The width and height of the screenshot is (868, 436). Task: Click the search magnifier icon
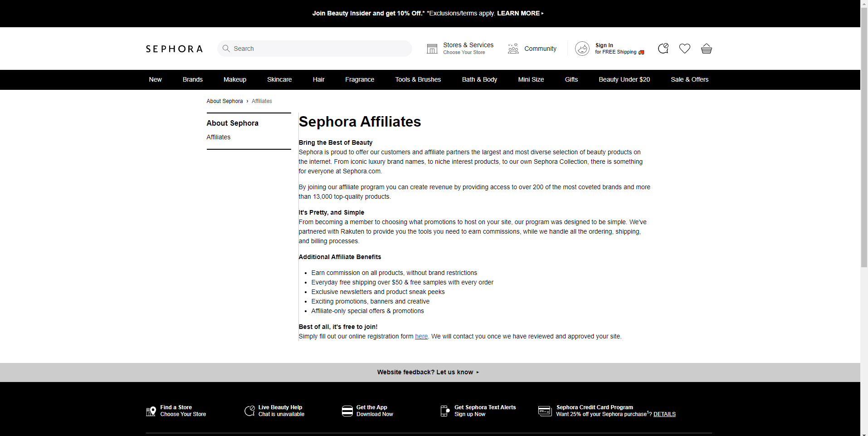(x=226, y=49)
